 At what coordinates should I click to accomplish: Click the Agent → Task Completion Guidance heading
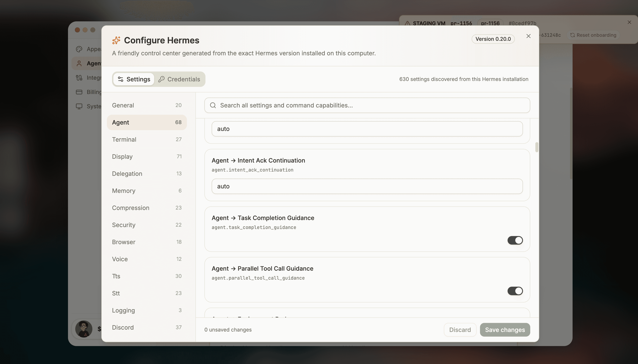point(263,218)
